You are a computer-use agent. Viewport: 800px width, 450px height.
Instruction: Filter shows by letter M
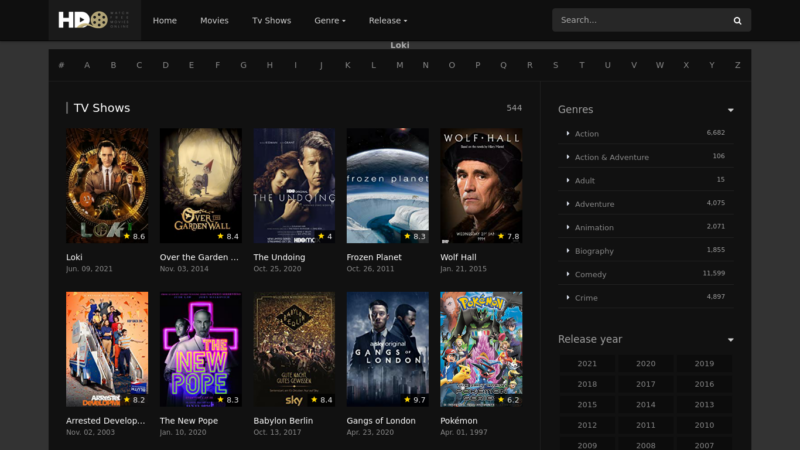(399, 65)
